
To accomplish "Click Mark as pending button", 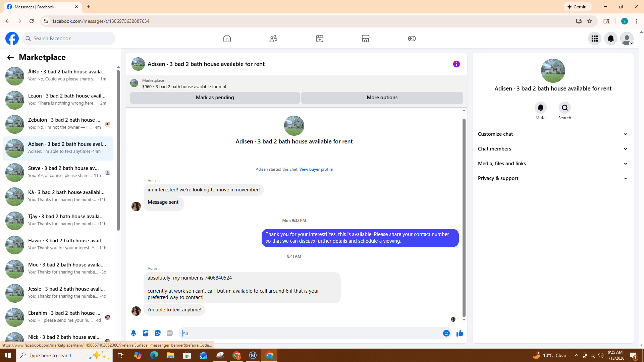I will tap(215, 98).
